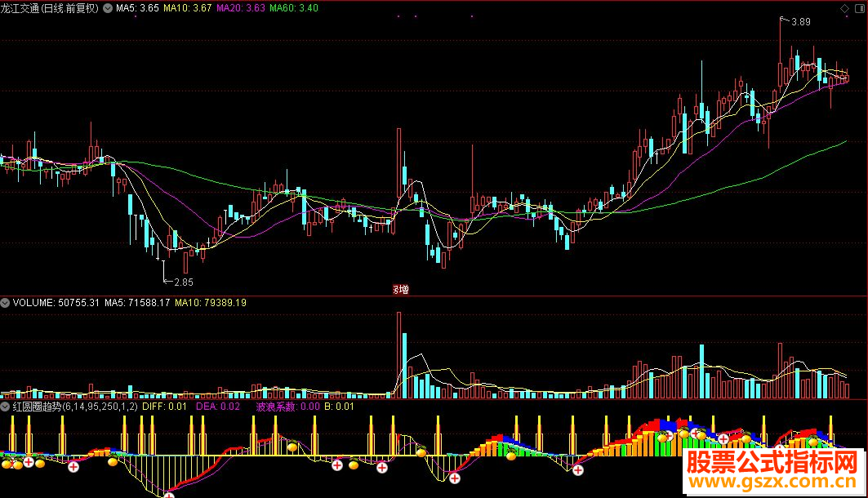Image resolution: width=868 pixels, height=498 pixels.
Task: Click the MA10: 3.67 label
Action: pos(188,8)
